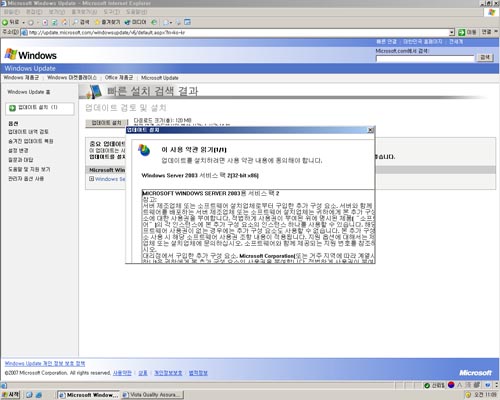Viewport: 500px width, 400px height.
Task: Click the license agreement text box
Action: [x=258, y=226]
